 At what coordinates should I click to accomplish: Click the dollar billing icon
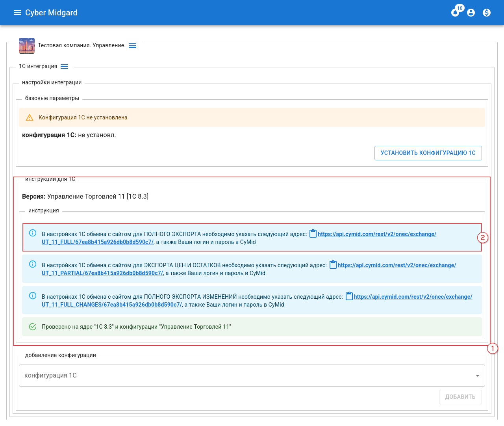(487, 13)
